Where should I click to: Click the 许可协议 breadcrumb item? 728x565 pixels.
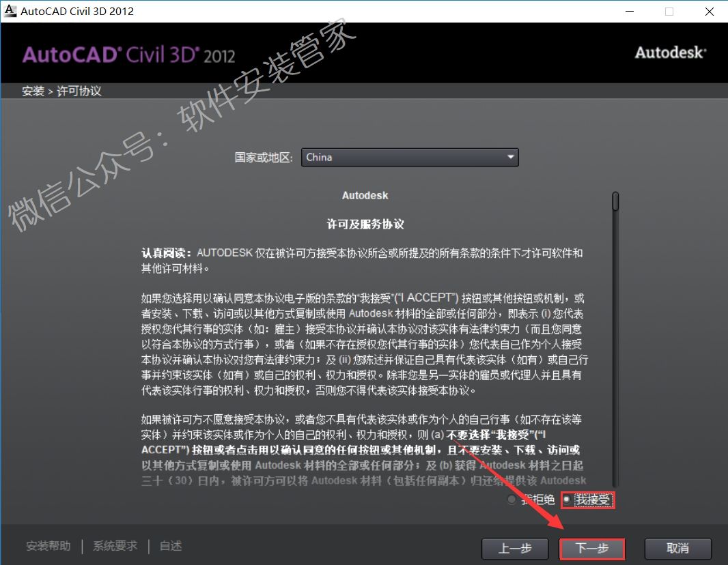pyautogui.click(x=79, y=91)
